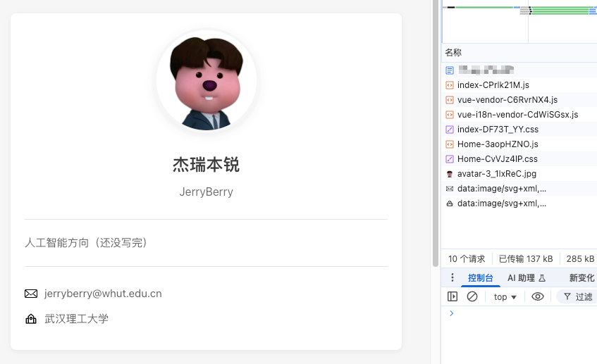Clear the console with the ban icon
Viewport: 597px width, 364px height.
tap(472, 296)
